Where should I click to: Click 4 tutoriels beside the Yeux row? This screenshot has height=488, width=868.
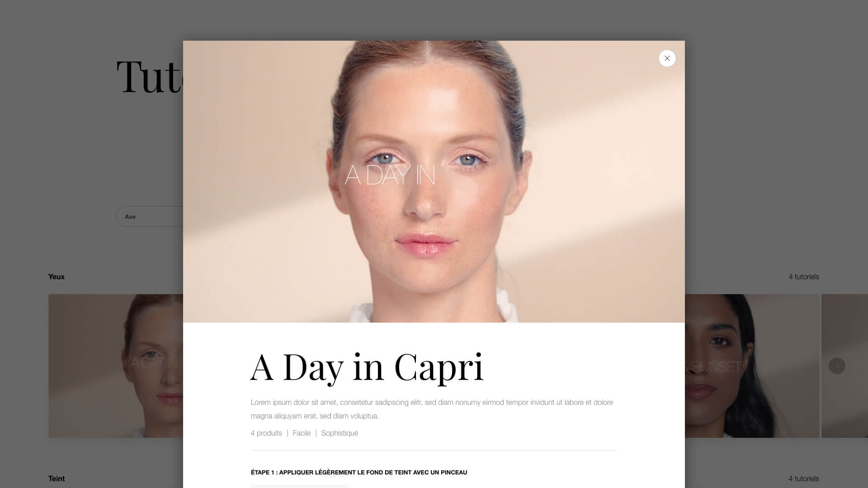[x=804, y=277]
